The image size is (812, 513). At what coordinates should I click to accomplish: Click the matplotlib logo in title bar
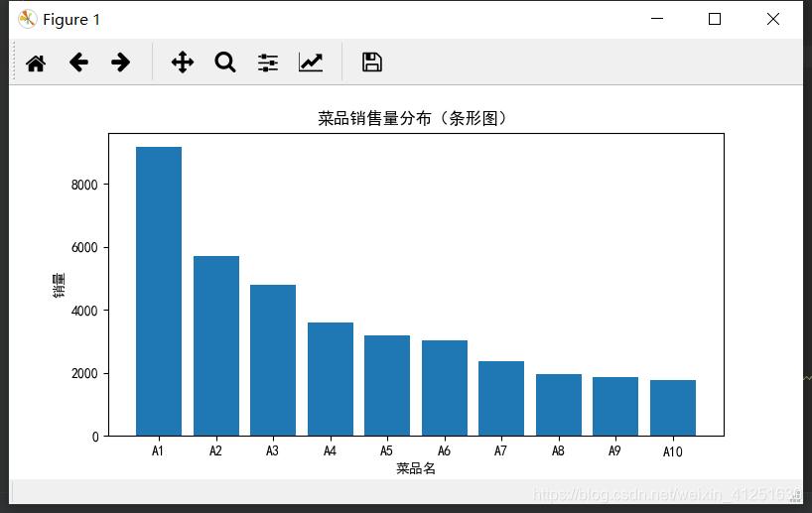coord(27,19)
